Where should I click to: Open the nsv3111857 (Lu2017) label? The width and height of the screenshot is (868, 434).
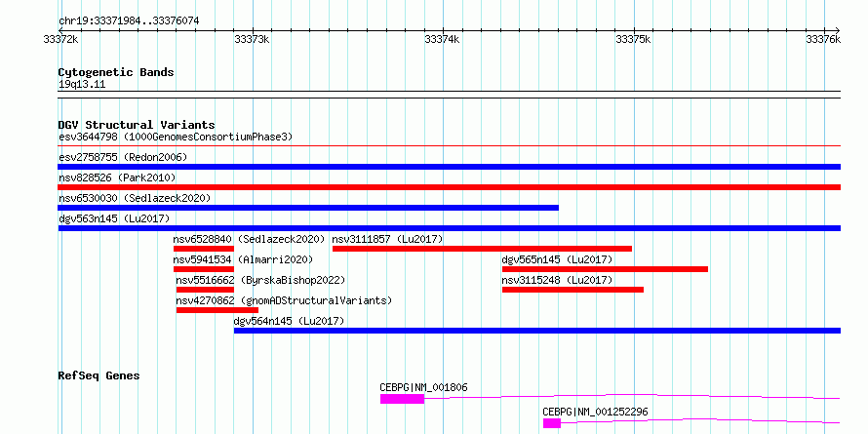tap(387, 239)
